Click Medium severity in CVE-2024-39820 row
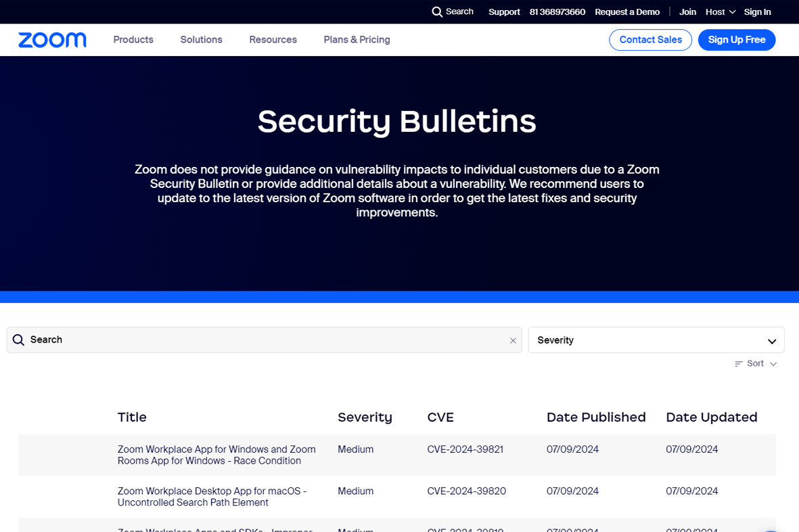This screenshot has height=532, width=799. (x=356, y=491)
